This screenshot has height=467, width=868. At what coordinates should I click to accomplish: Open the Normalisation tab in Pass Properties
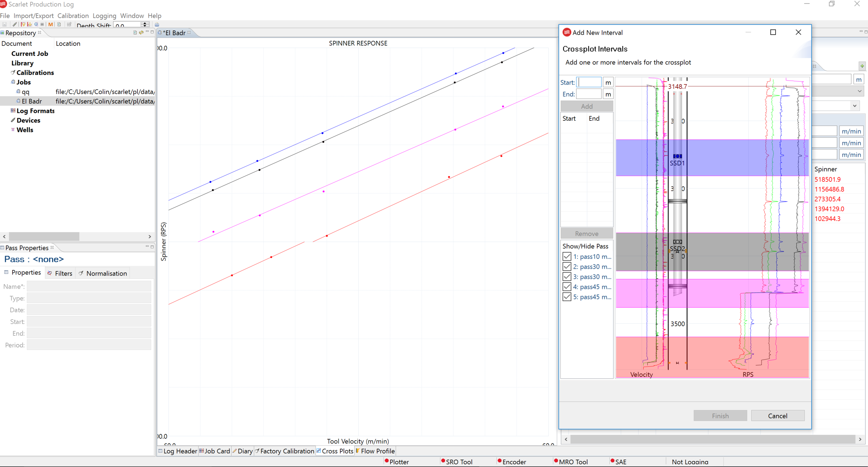pyautogui.click(x=103, y=273)
